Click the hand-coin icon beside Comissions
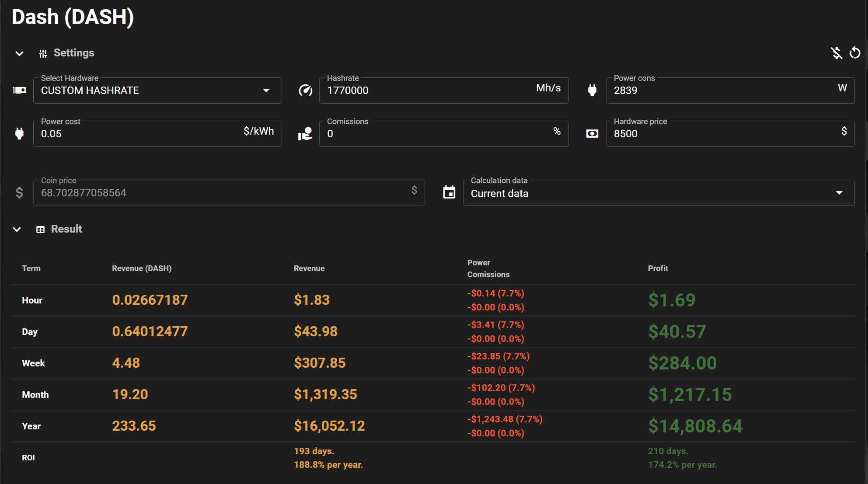 coord(305,133)
